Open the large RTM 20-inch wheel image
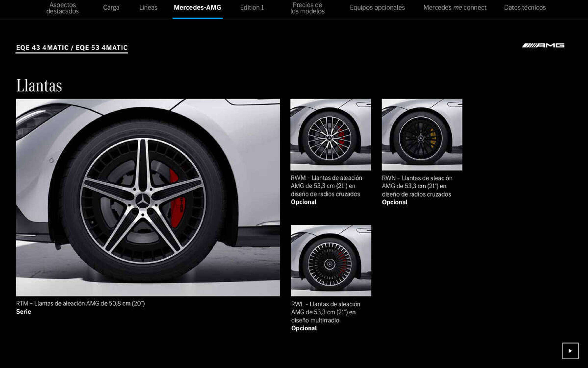The height and width of the screenshot is (368, 588). point(148,197)
